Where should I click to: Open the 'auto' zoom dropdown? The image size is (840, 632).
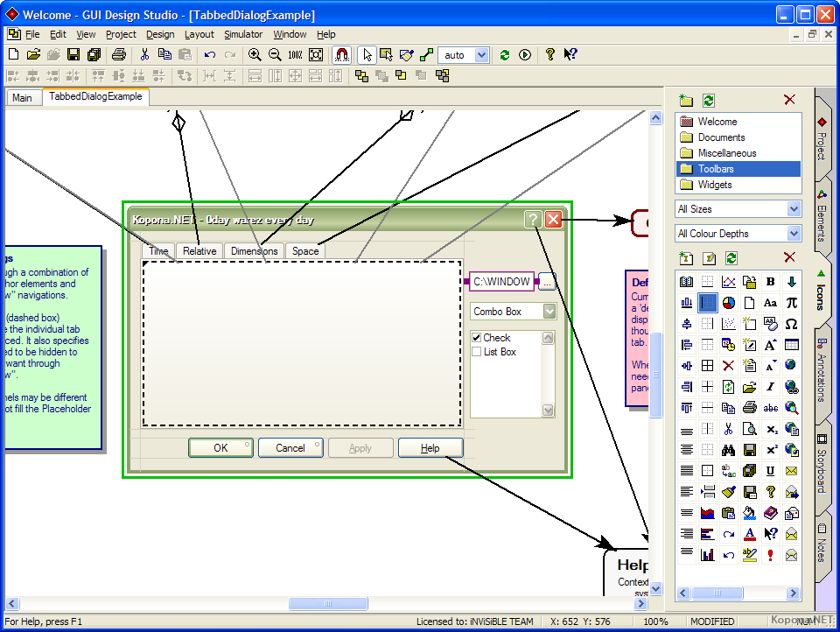pos(481,55)
